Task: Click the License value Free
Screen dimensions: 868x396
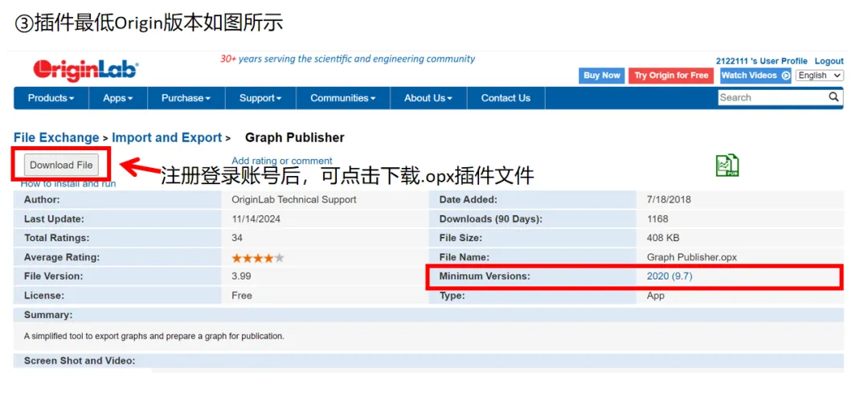Action: click(x=241, y=296)
